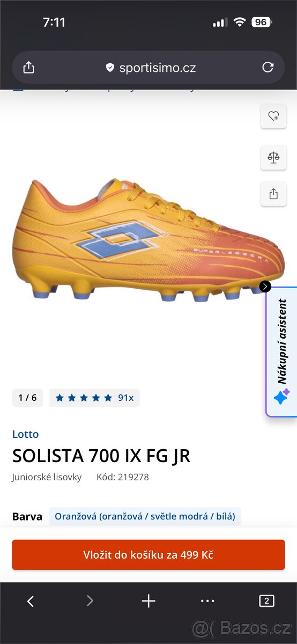297x644 pixels.
Task: Open browser more options menu
Action: tap(207, 601)
